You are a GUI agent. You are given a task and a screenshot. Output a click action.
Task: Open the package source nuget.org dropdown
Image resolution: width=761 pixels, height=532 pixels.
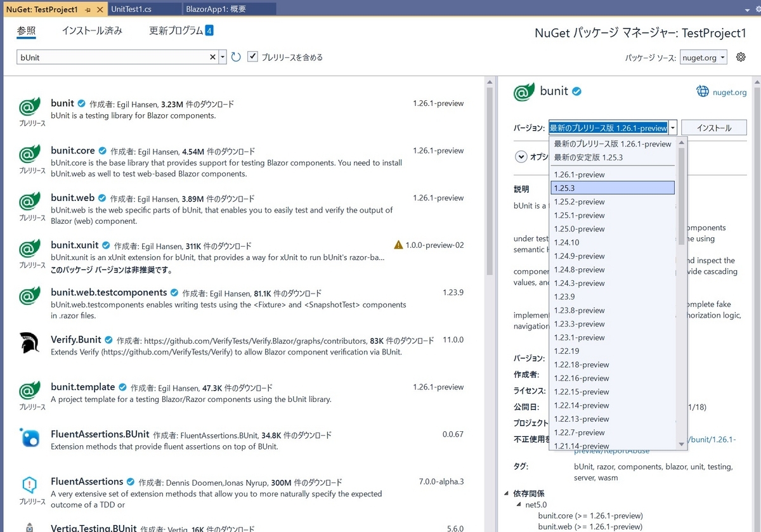pyautogui.click(x=703, y=57)
